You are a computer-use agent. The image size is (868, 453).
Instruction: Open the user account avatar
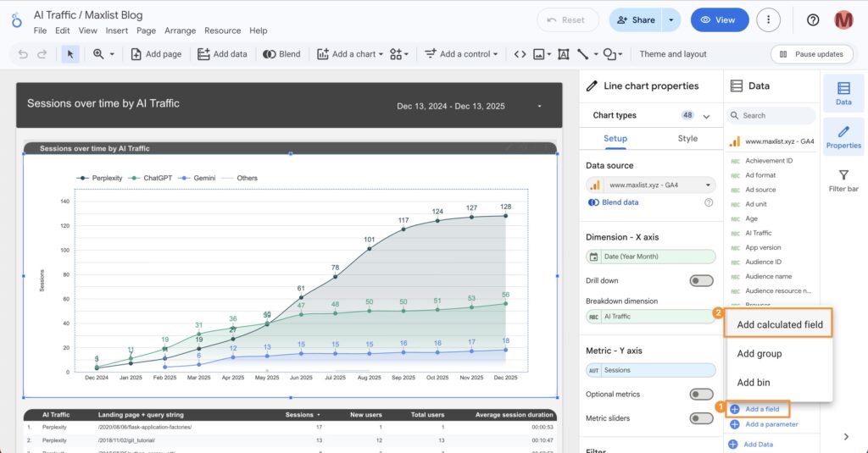(843, 20)
